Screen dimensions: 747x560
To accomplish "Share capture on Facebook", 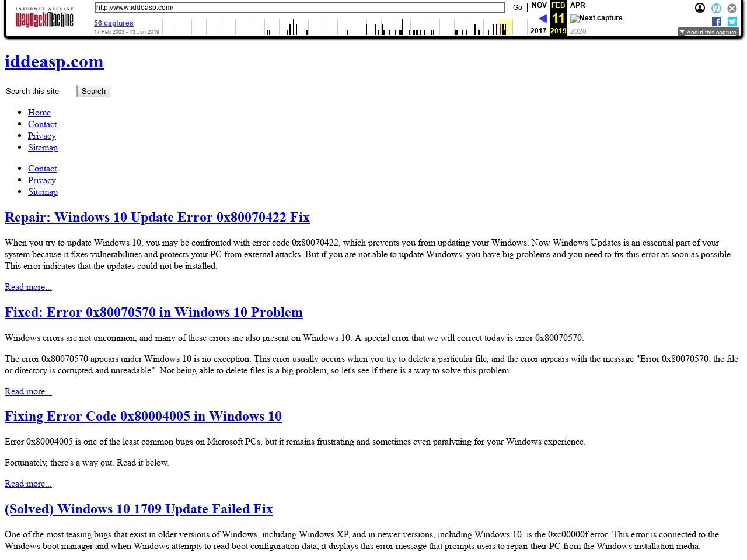I will 717,22.
